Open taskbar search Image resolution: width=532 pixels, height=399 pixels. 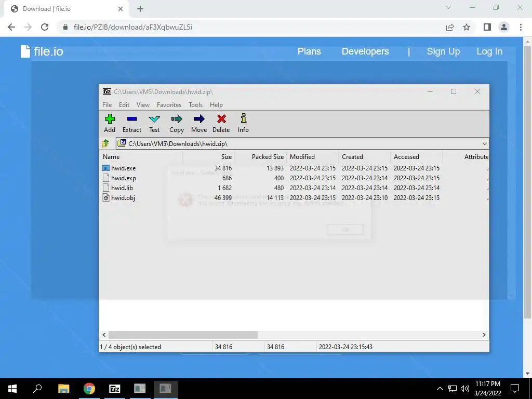point(37,389)
